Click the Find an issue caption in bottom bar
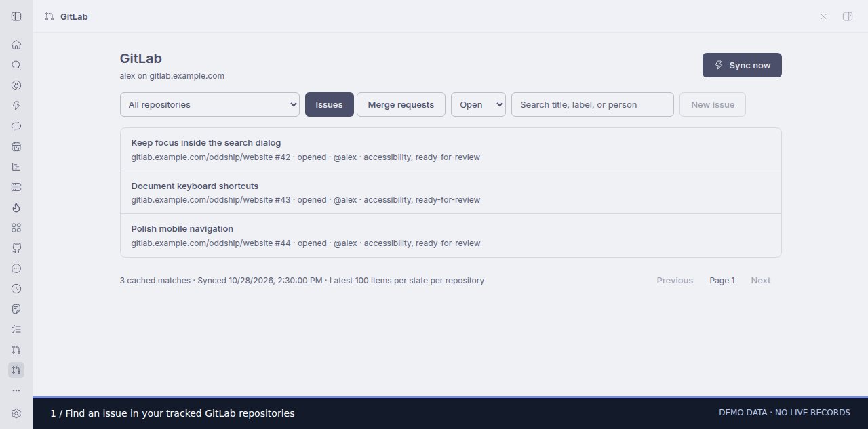This screenshot has width=868, height=429. coord(173,413)
